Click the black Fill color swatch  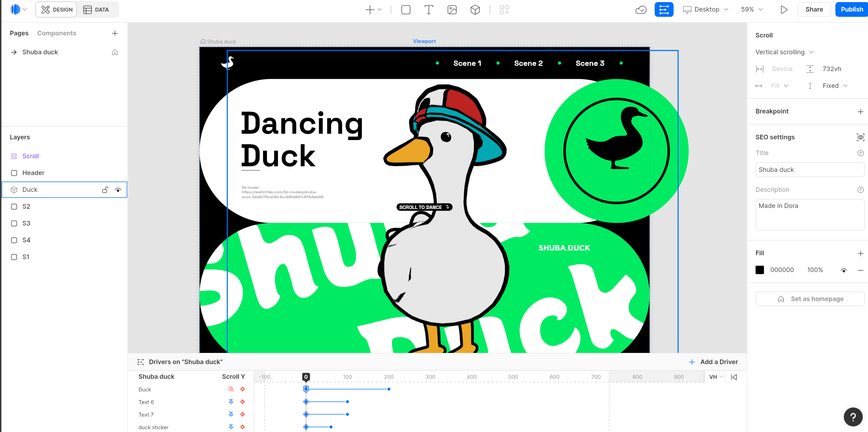click(x=760, y=270)
